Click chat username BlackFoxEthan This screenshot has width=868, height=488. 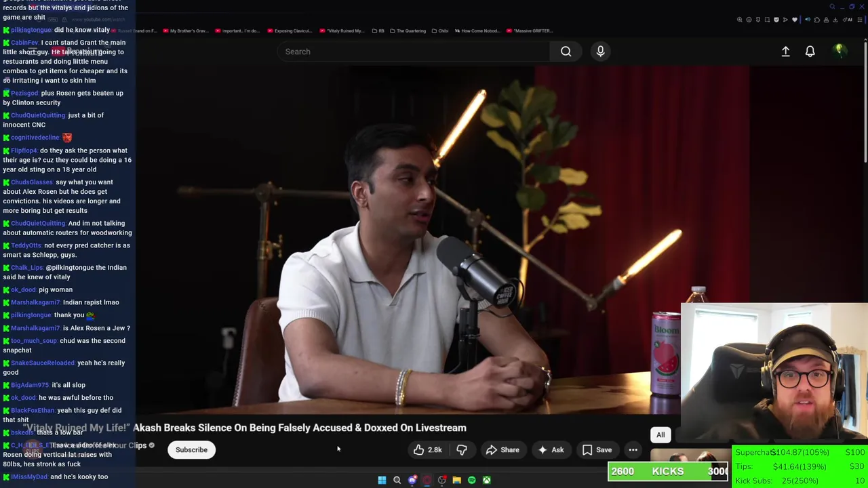(x=33, y=411)
